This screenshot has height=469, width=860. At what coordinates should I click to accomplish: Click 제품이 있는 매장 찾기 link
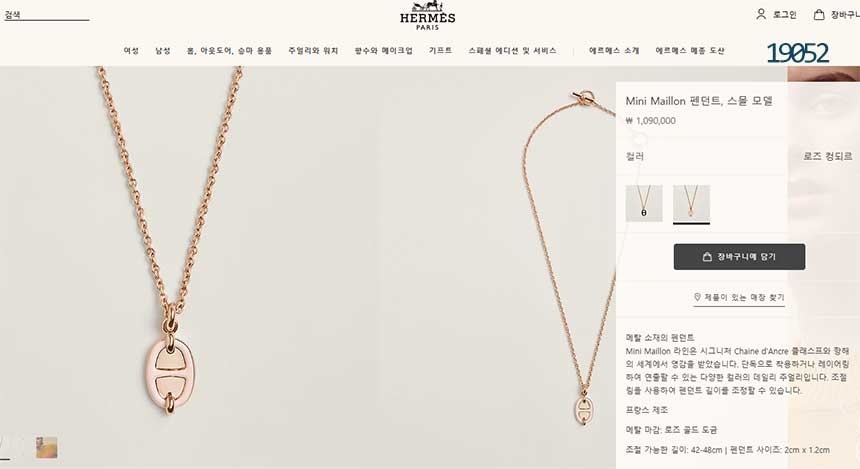pyautogui.click(x=739, y=297)
